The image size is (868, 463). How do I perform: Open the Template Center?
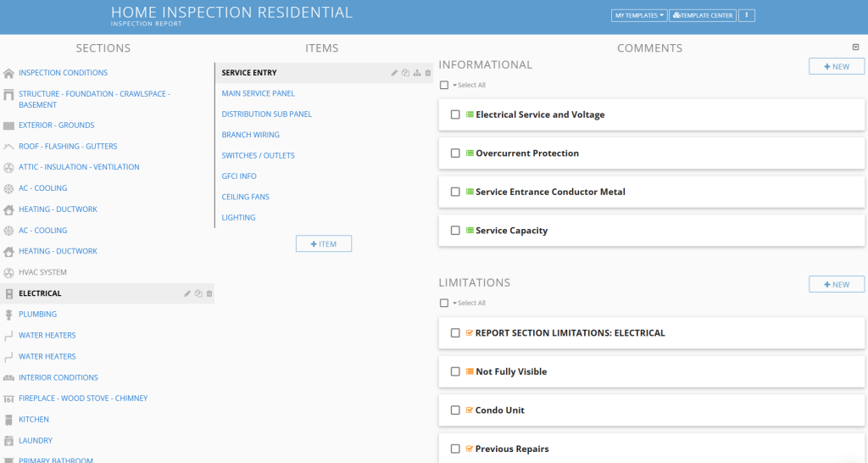tap(702, 15)
